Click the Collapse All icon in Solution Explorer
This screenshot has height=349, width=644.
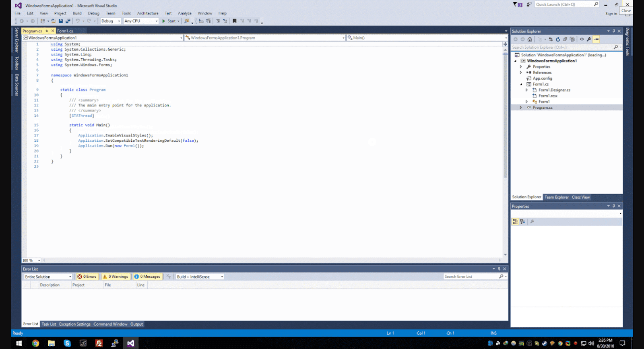pyautogui.click(x=565, y=39)
